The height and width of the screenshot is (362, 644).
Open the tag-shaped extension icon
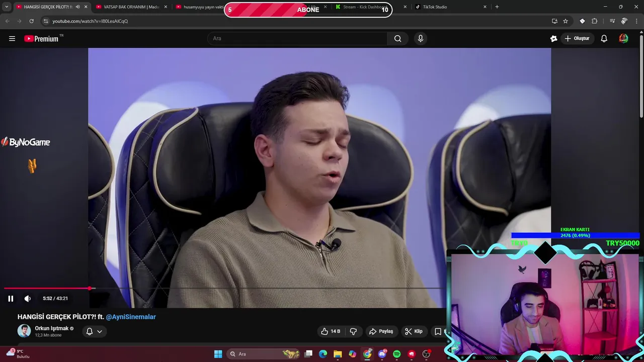tap(582, 21)
